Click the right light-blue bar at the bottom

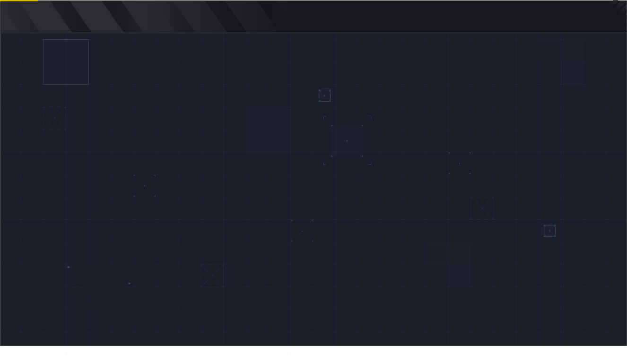[483, 355]
